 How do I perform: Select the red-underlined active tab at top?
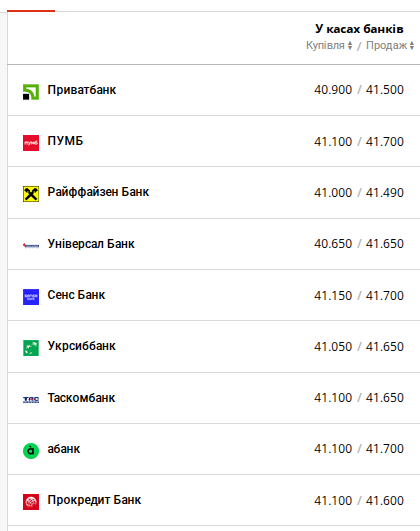(x=31, y=11)
